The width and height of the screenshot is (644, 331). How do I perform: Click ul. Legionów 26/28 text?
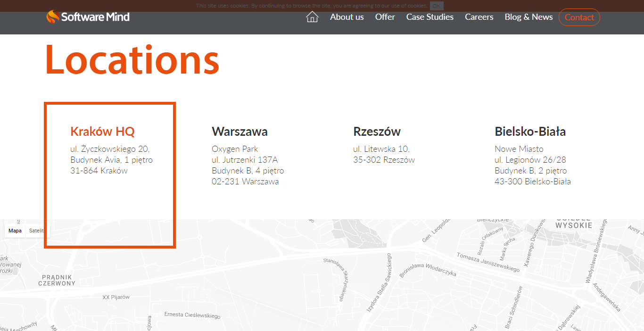[530, 160]
